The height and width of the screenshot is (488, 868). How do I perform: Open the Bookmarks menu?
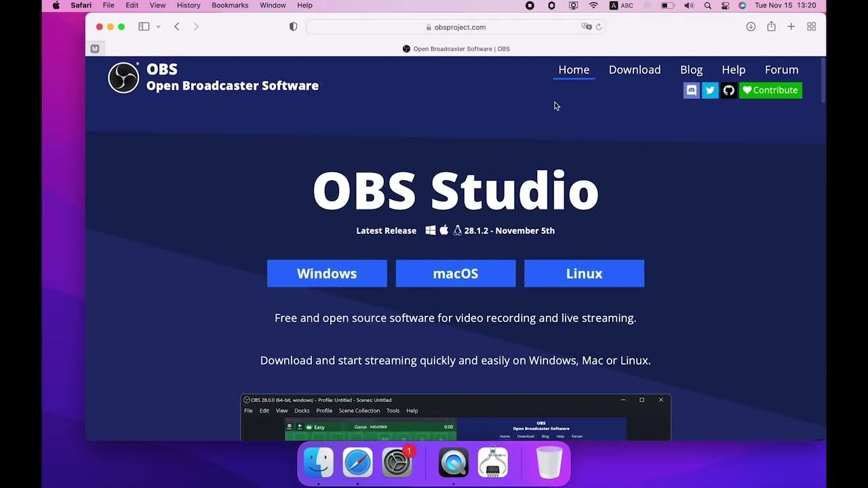click(230, 5)
